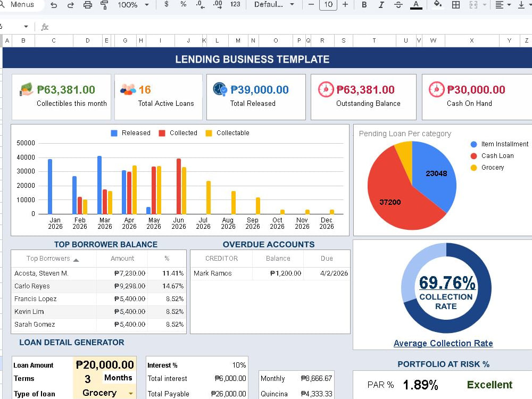Format as percent icon

pyautogui.click(x=183, y=4)
